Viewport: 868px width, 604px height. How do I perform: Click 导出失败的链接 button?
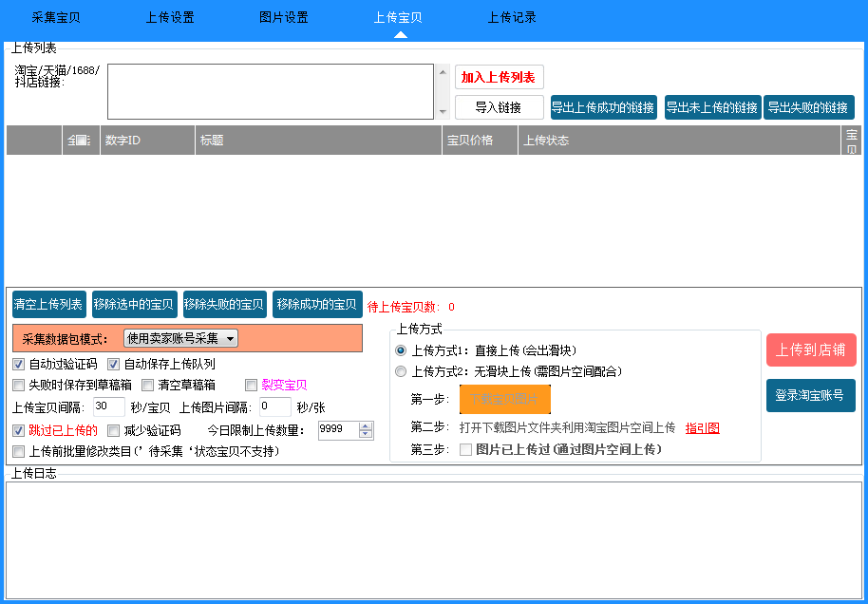coord(809,107)
